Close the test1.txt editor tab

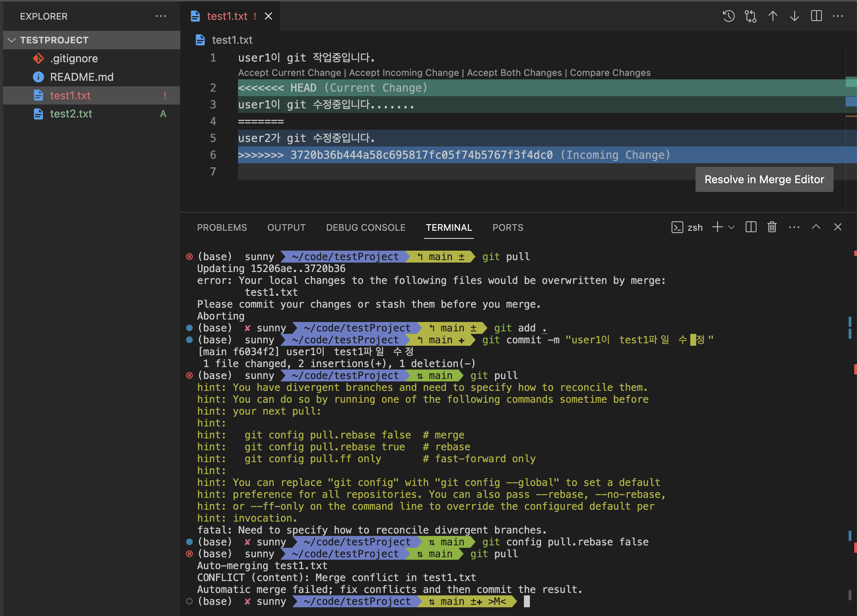click(268, 16)
